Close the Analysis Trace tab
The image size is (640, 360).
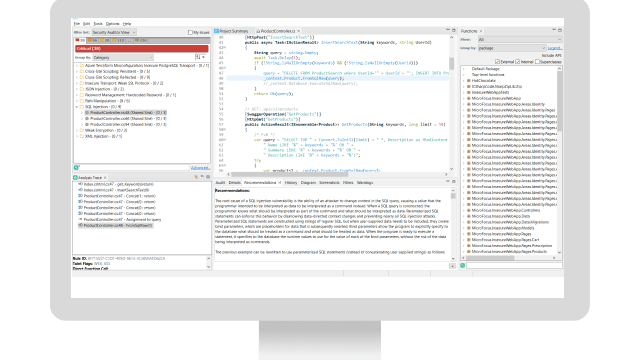105,178
